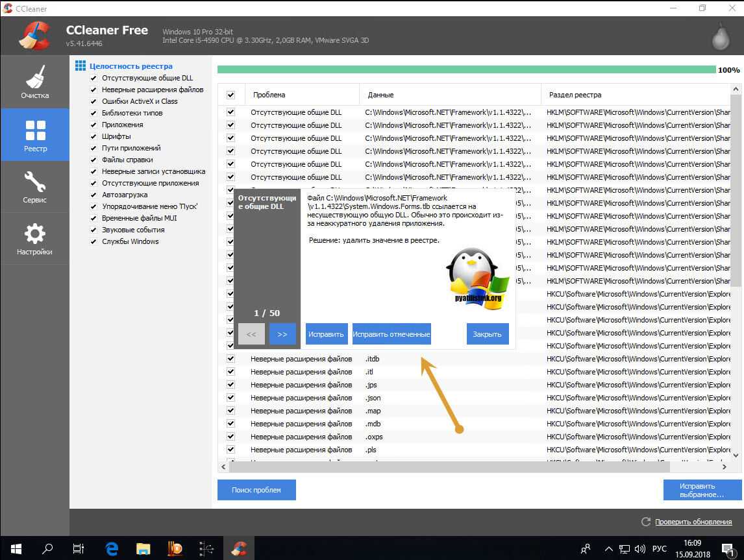Disable the Службы Windows checkbox
The width and height of the screenshot is (744, 560).
pos(93,241)
